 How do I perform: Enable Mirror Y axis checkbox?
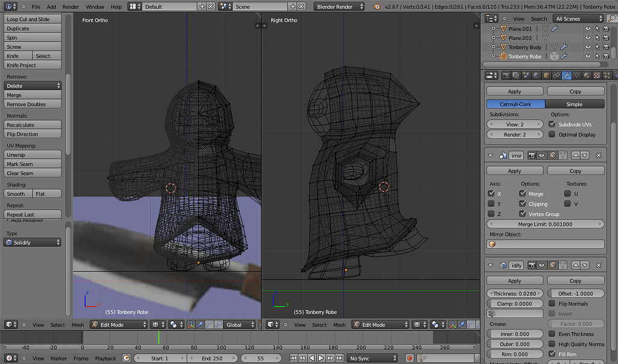(x=491, y=203)
